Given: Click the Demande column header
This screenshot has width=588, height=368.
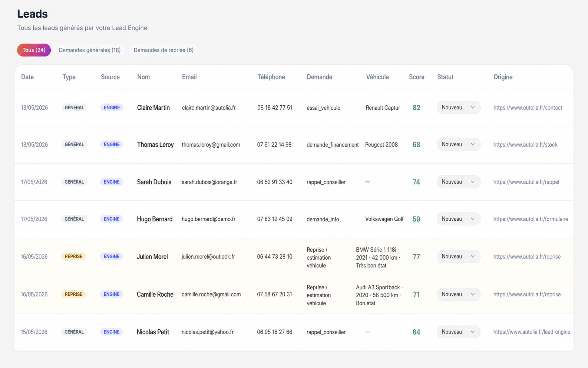Looking at the screenshot, I should [x=319, y=77].
